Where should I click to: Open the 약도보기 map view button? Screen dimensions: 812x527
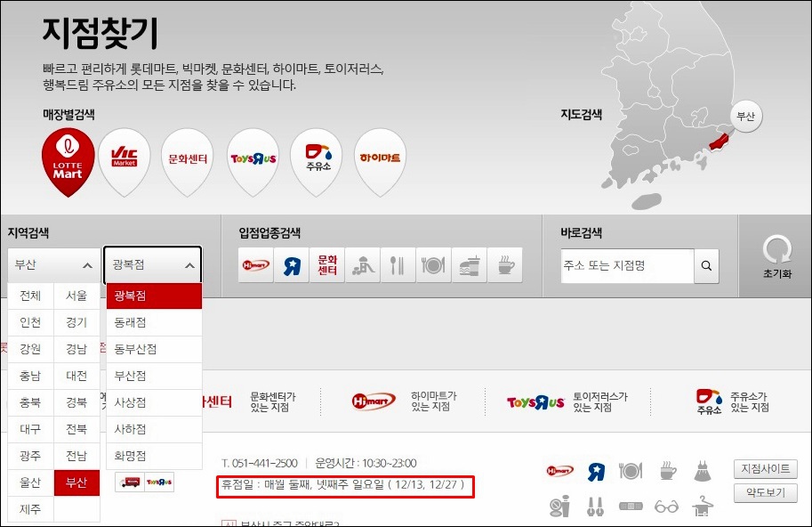click(766, 493)
